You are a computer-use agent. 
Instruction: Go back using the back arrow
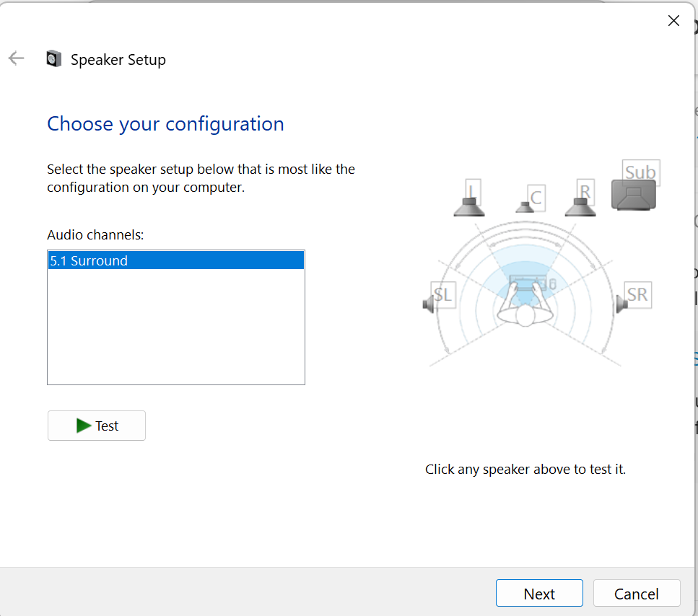(x=16, y=59)
